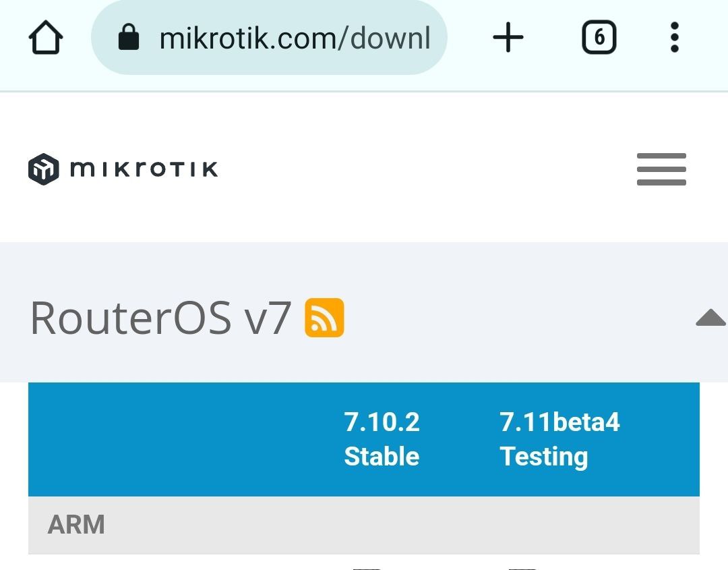
Task: Tap the browser home icon
Action: coord(46,37)
